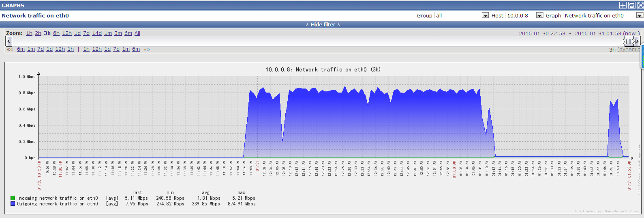Click the left scroll arrow on the timeline
644x218 pixels.
[x=9, y=41]
